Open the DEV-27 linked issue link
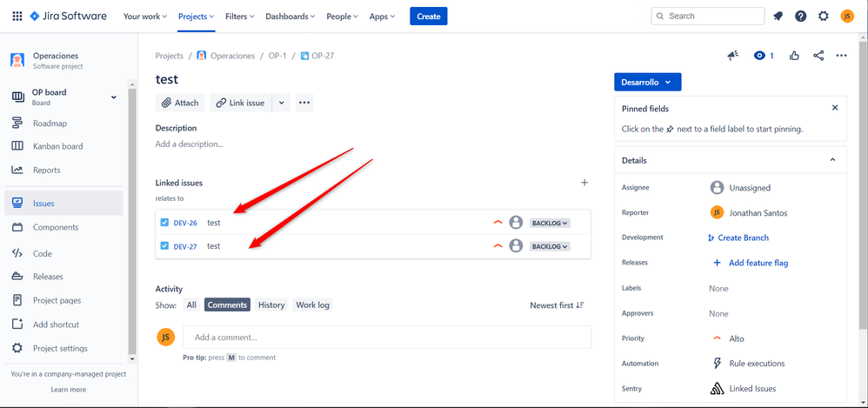This screenshot has width=868, height=408. [x=185, y=247]
